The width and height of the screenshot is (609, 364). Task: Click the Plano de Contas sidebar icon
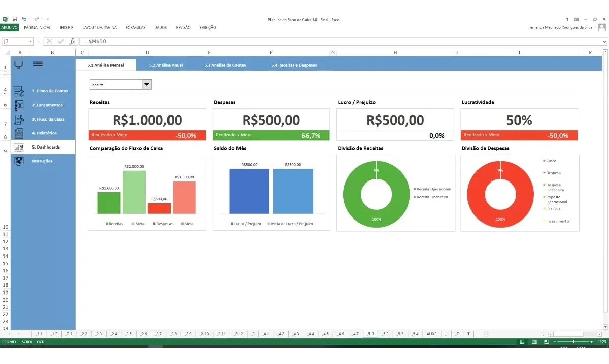(x=19, y=91)
